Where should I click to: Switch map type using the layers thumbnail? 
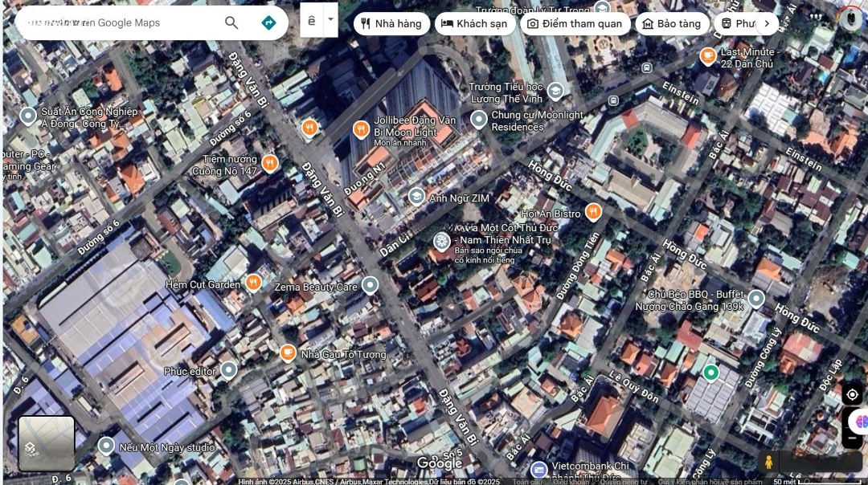coord(47,443)
